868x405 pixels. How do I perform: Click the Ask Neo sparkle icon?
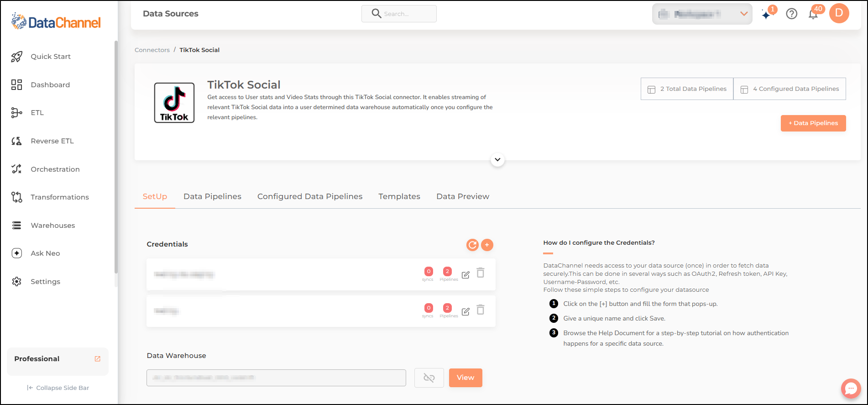pyautogui.click(x=17, y=253)
